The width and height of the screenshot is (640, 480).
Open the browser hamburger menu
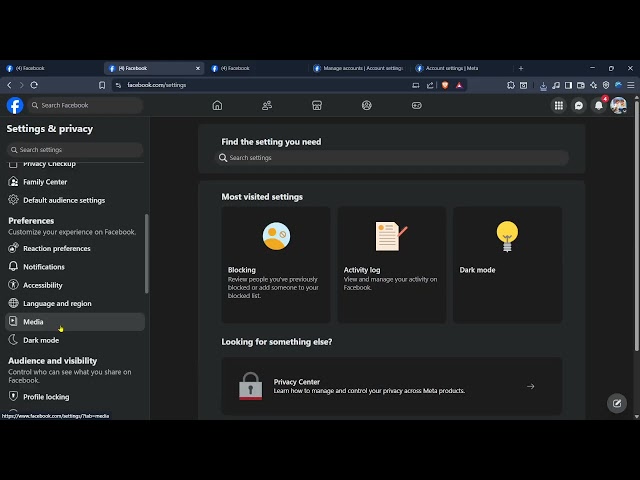pyautogui.click(x=631, y=85)
